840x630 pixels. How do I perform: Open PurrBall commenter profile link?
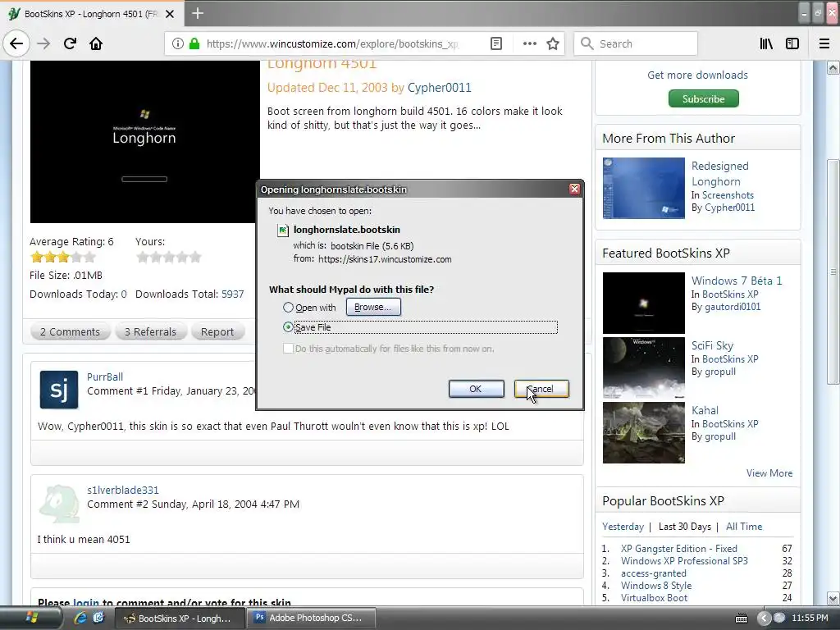[x=105, y=377]
